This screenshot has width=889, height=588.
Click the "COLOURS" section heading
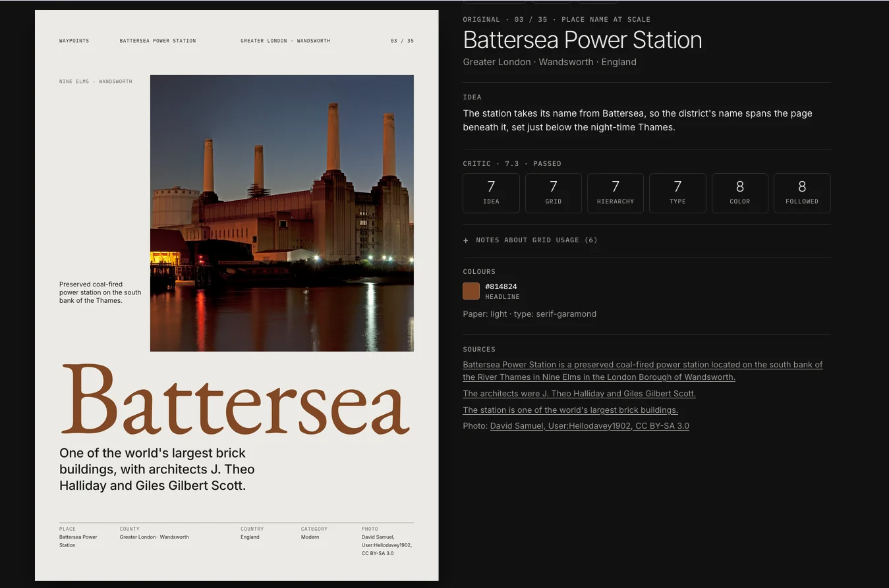(479, 272)
